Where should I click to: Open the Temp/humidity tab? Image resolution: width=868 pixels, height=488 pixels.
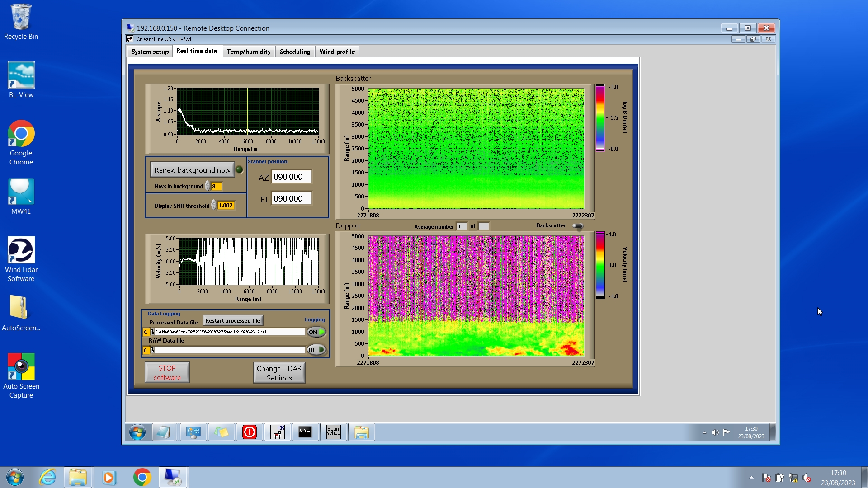[x=249, y=52]
